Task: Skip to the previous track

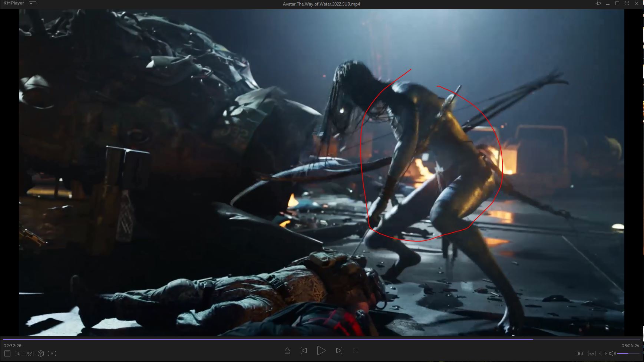Action: pos(304,351)
